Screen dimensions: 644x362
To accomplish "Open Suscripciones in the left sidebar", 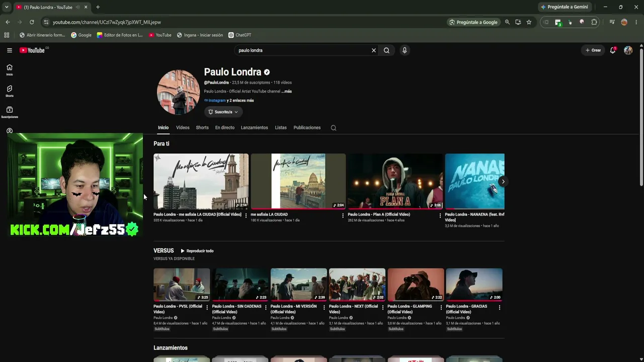I will click(10, 112).
